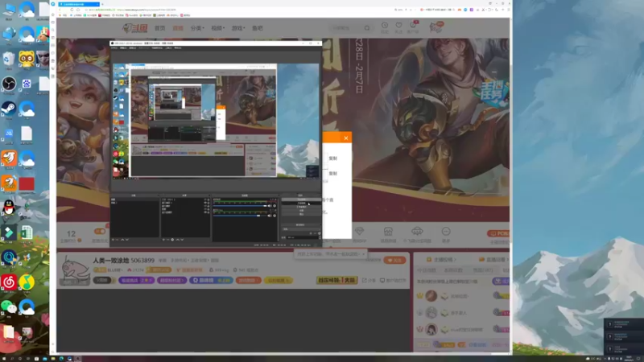Click the OBS transition duration stepper arrows
Screen dimensions: 644x362
(320, 237)
